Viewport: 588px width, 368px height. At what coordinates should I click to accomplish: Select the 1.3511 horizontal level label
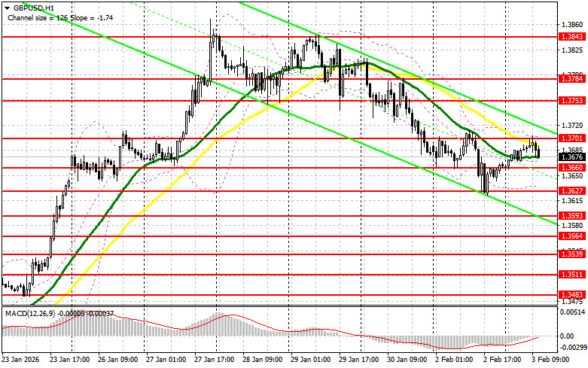(x=571, y=275)
